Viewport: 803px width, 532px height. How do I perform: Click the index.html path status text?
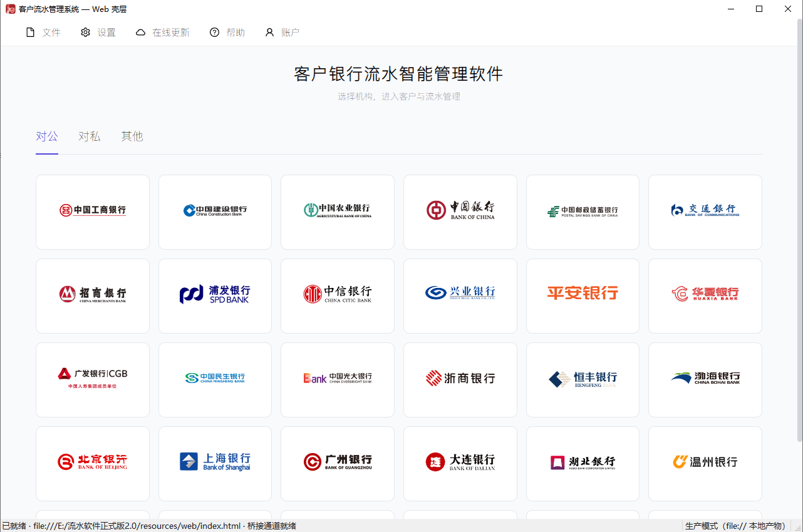tap(149, 526)
